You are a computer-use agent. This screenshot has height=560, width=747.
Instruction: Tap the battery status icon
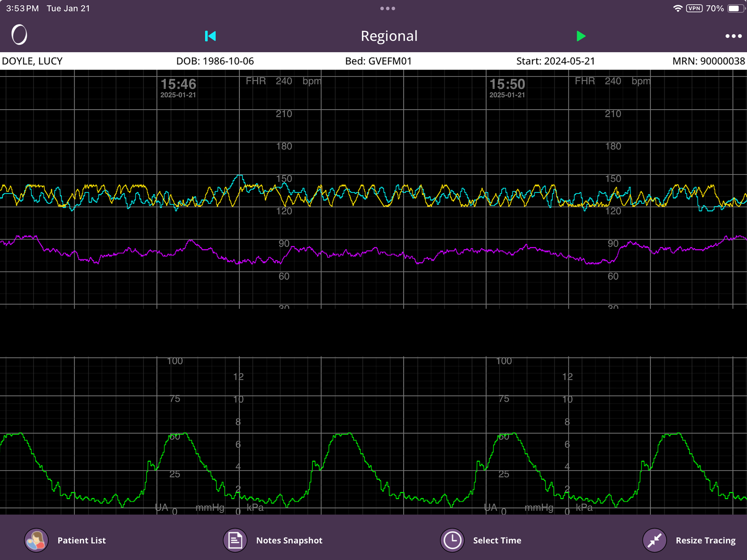point(735,8)
